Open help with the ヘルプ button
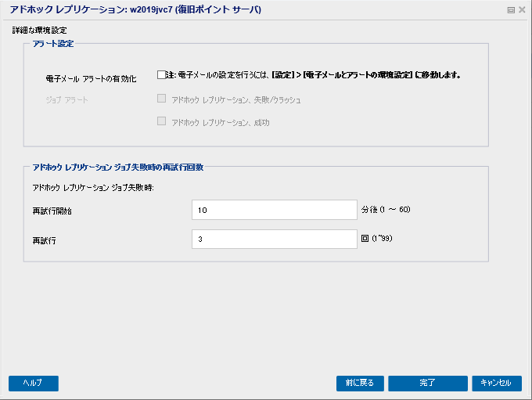This screenshot has height=400, width=532. click(33, 383)
